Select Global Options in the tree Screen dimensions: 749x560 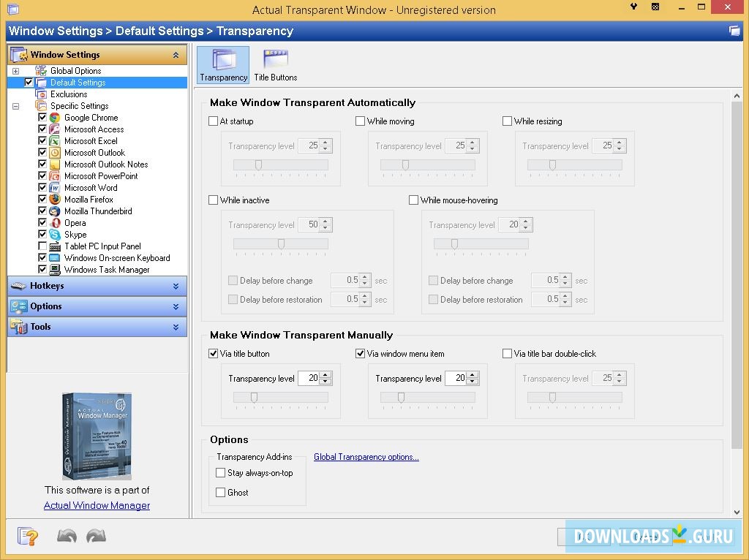pyautogui.click(x=75, y=71)
